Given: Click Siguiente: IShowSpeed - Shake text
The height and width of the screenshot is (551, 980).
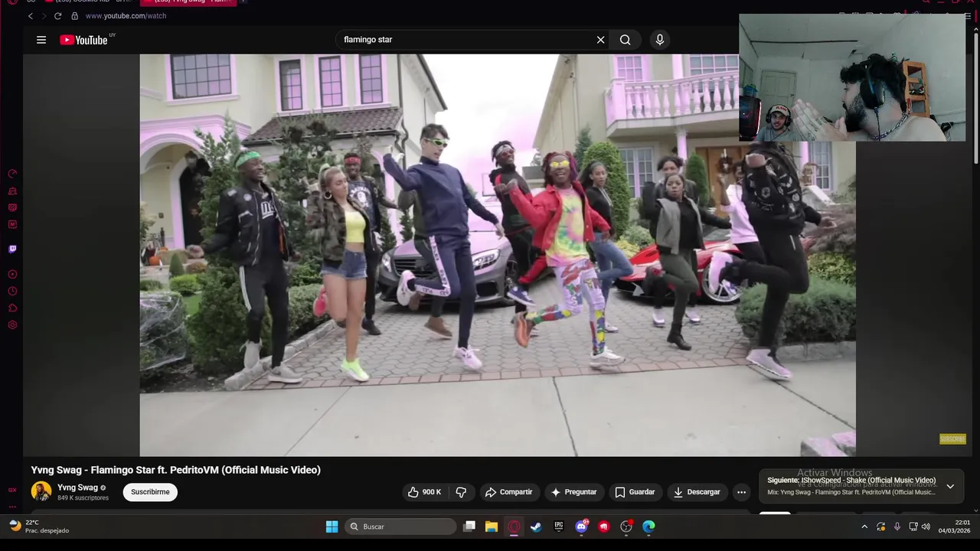Looking at the screenshot, I should 851,481.
